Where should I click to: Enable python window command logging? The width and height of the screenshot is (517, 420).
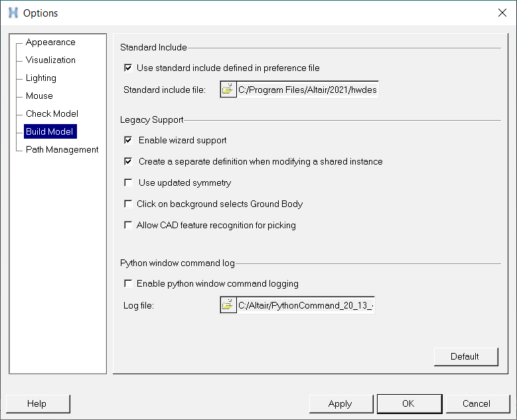click(x=128, y=283)
